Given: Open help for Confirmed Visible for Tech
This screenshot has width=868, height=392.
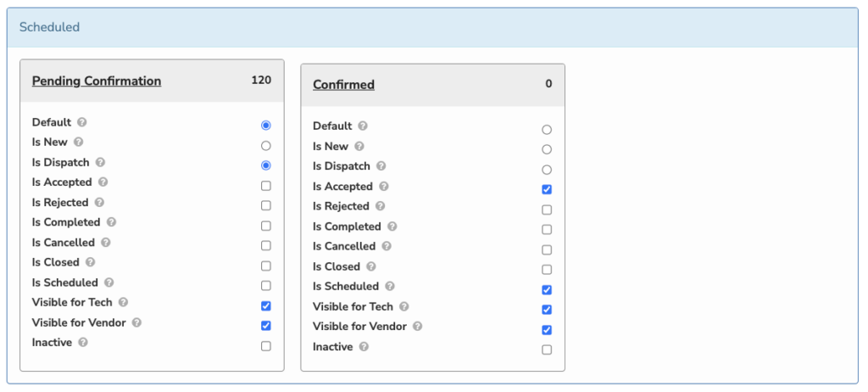Looking at the screenshot, I should tap(404, 306).
